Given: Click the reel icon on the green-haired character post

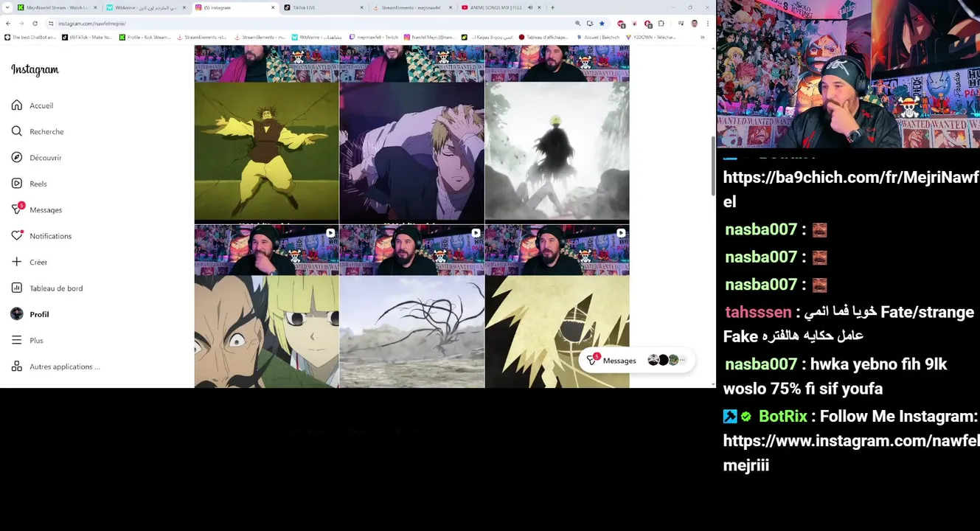Looking at the screenshot, I should 330,233.
